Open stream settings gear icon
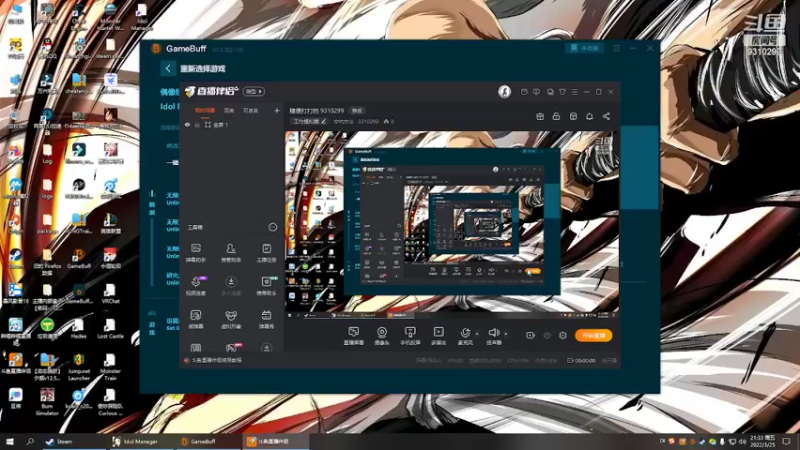 pyautogui.click(x=563, y=336)
